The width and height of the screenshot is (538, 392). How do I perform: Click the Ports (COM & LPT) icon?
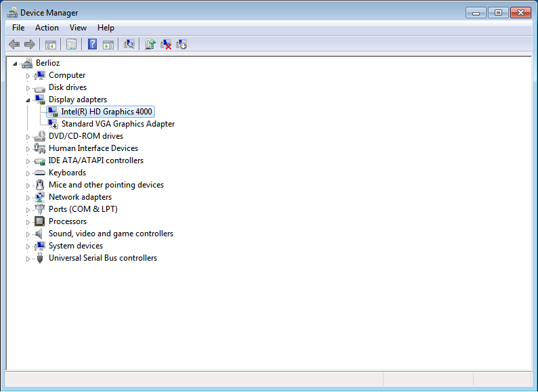pos(40,209)
